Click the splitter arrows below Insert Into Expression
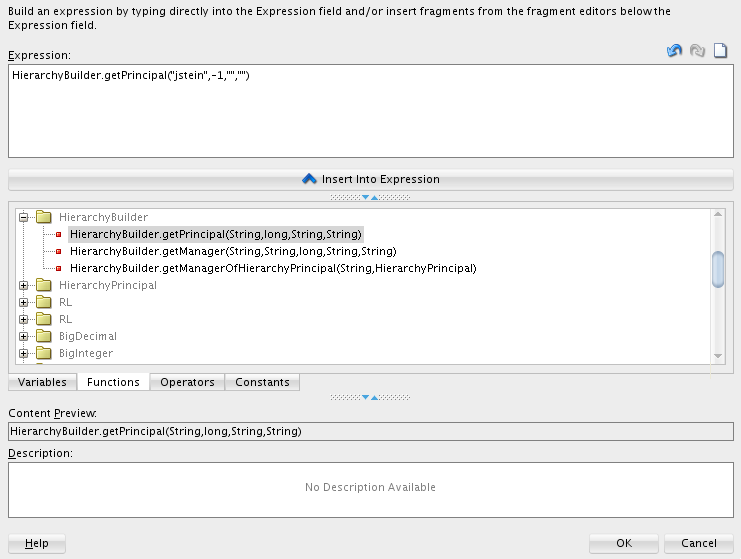The width and height of the screenshot is (741, 559). pyautogui.click(x=370, y=198)
